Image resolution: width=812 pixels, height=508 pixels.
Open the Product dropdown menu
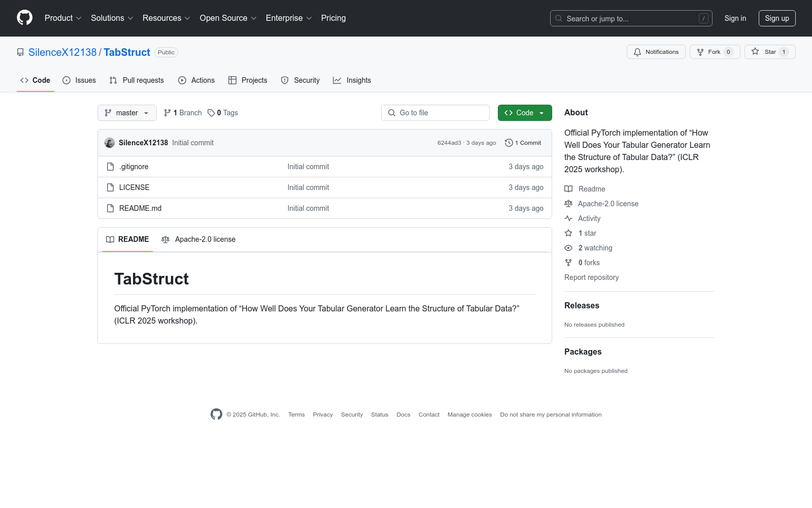coord(63,18)
